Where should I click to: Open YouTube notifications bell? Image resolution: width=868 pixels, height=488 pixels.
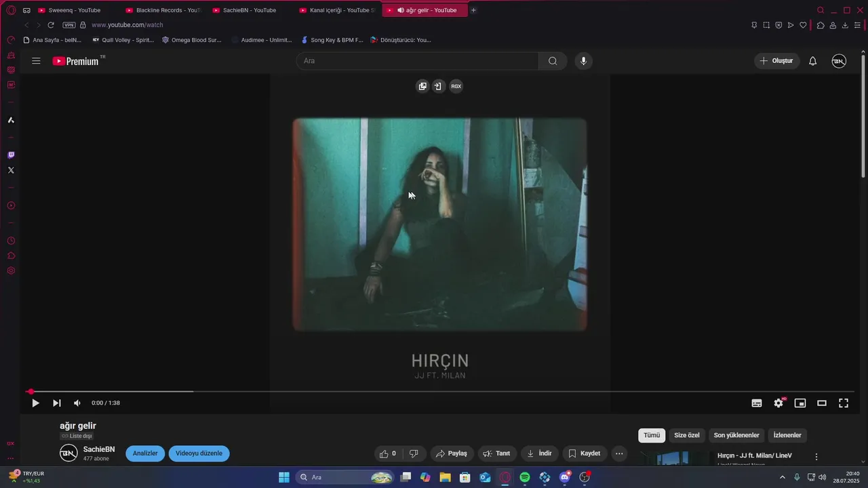coord(812,61)
